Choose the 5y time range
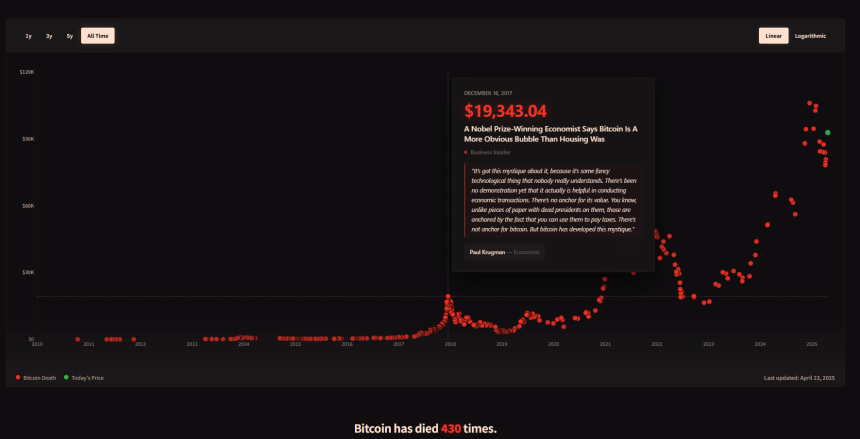Image resolution: width=860 pixels, height=439 pixels. [x=69, y=36]
